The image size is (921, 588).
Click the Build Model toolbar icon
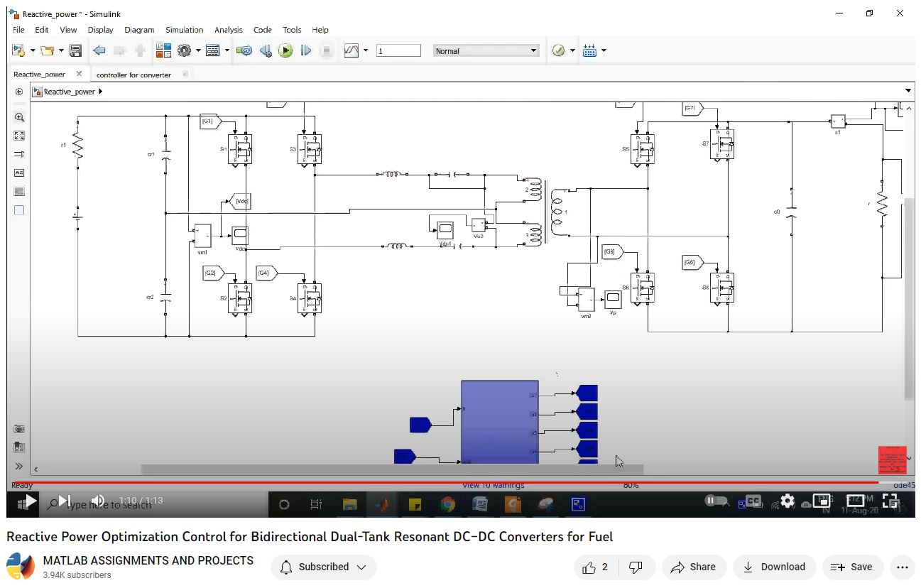[x=589, y=50]
